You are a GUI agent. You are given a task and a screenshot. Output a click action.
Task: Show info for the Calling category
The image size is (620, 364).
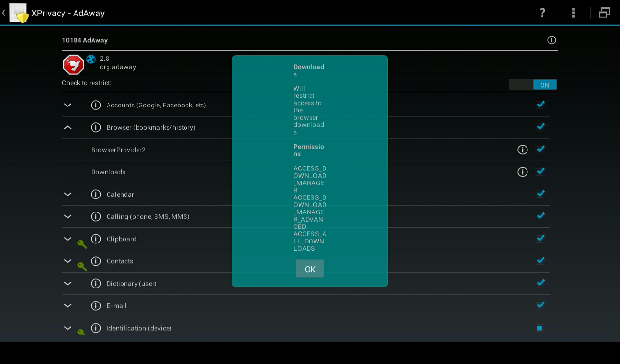(96, 216)
